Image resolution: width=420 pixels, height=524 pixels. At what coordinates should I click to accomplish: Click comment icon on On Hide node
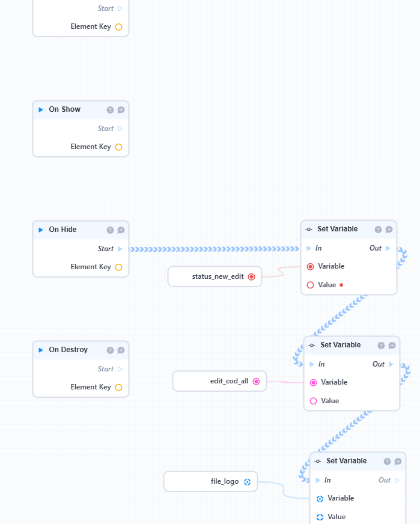click(x=121, y=230)
